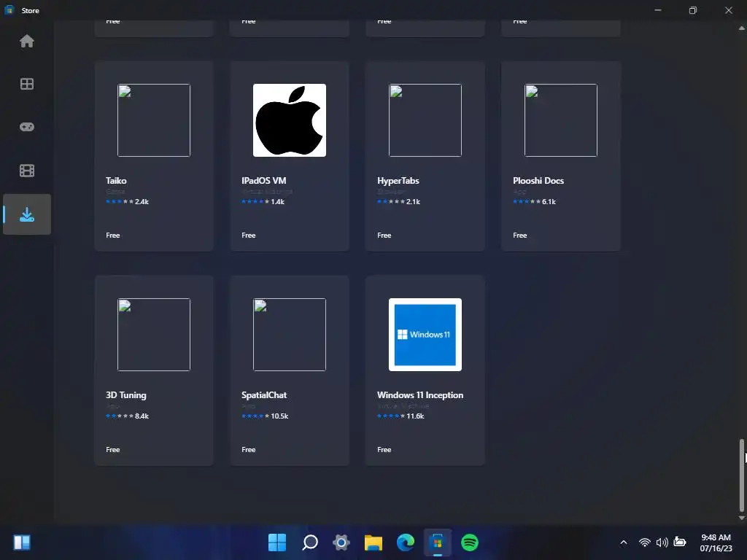This screenshot has height=560, width=747.
Task: Click 11.6k rating on Windows 11 Inception
Action: [x=415, y=416]
